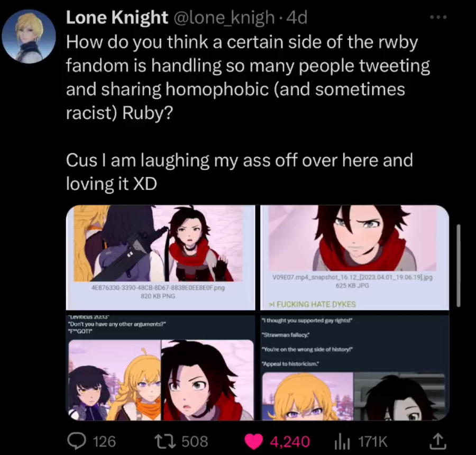Click the 171K views count
476x455 pixels.
[373, 442]
